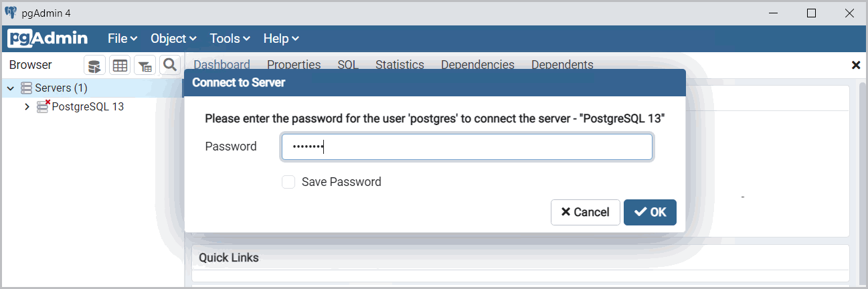Viewport: 868px width, 289px height.
Task: Open the File menu dropdown
Action: pyautogui.click(x=122, y=39)
